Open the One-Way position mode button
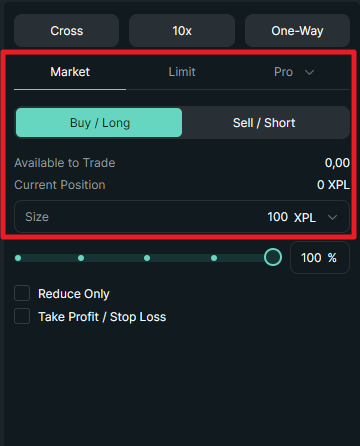Screen dimensions: 360x446 (x=297, y=31)
